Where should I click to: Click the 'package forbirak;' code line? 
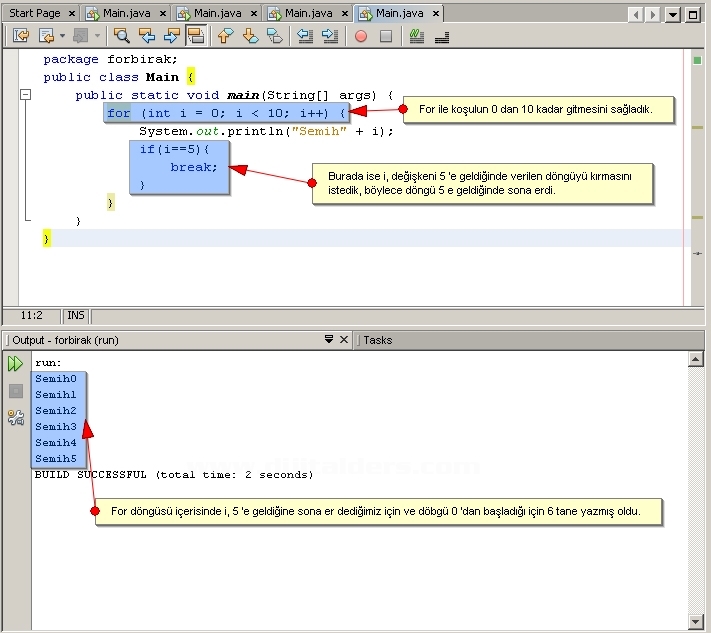pyautogui.click(x=110, y=59)
